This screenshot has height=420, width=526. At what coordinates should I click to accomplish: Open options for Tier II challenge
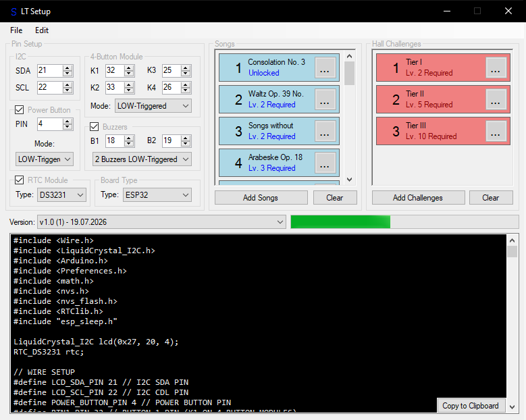pyautogui.click(x=496, y=99)
